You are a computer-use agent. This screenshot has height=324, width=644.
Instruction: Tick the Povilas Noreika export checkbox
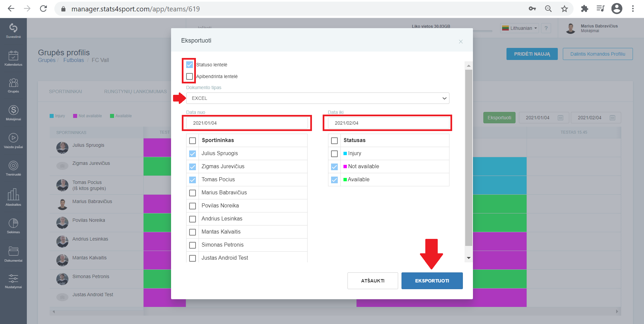click(x=193, y=206)
